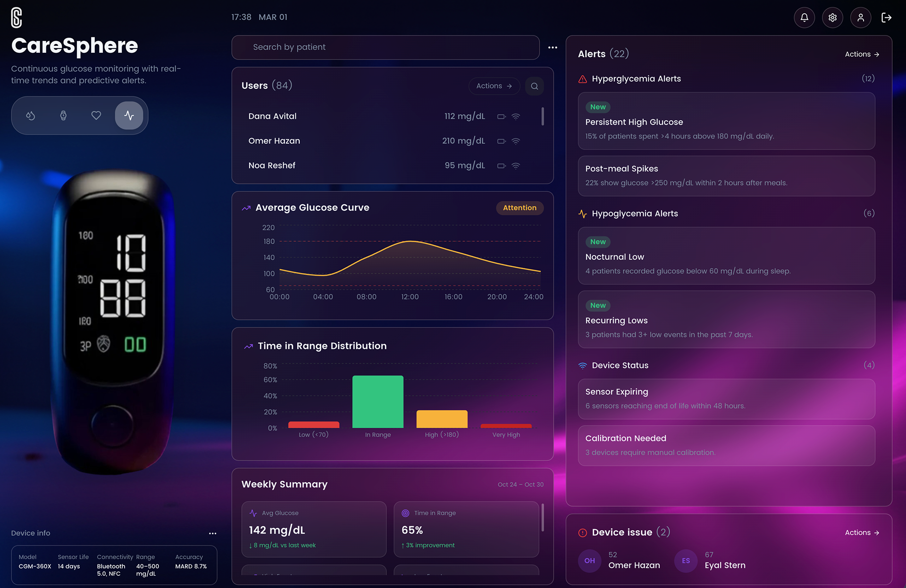Select the active pulse monitoring icon
906x588 pixels.
point(129,116)
